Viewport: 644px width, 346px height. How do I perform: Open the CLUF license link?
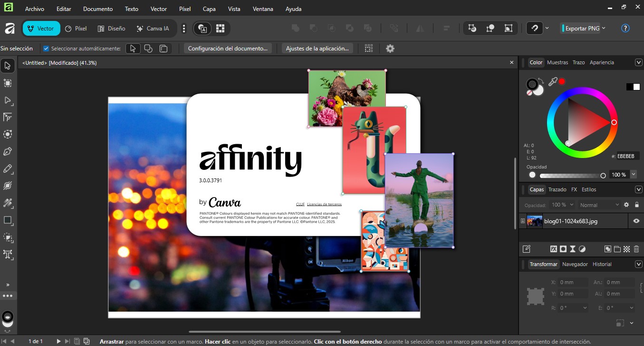pyautogui.click(x=300, y=204)
